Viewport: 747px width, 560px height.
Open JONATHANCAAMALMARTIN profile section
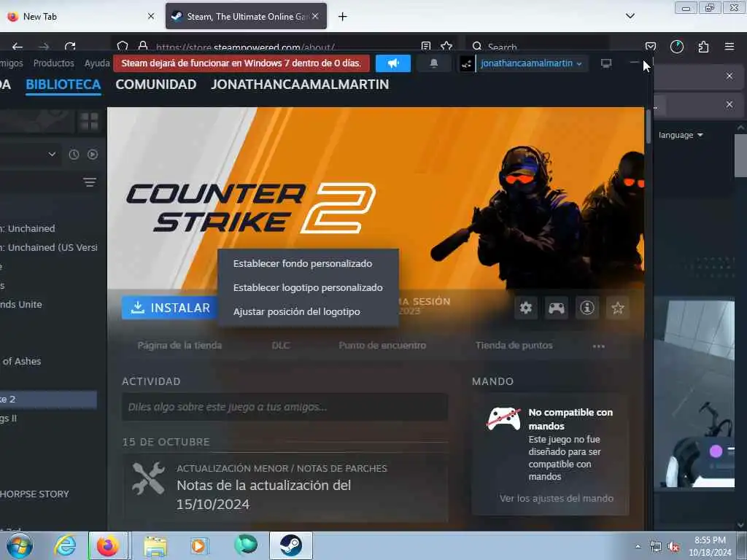point(300,85)
